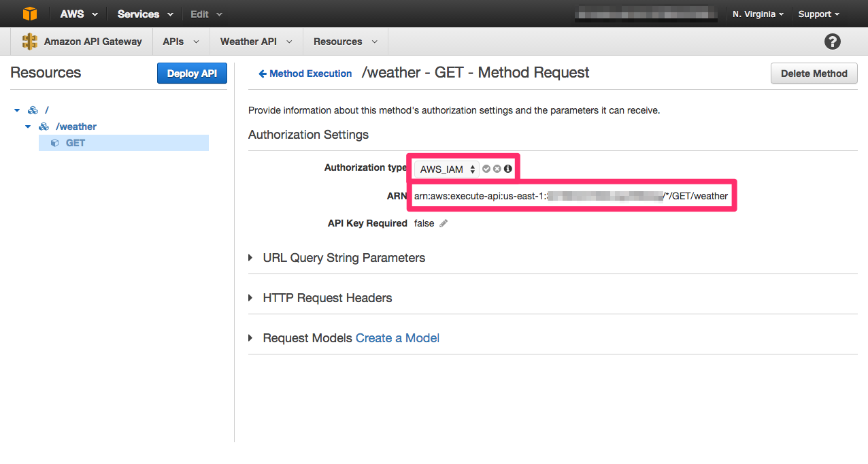Click the Amazon API Gateway logo icon

tap(30, 42)
